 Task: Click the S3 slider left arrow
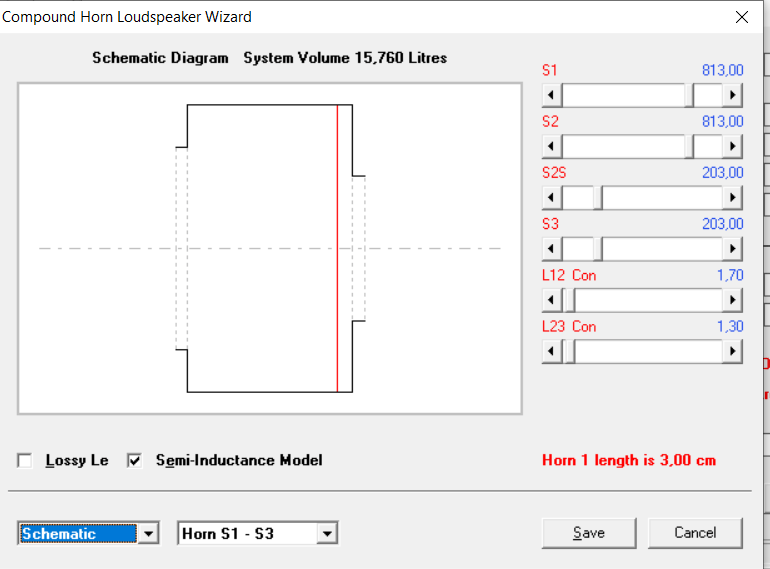pyautogui.click(x=552, y=248)
